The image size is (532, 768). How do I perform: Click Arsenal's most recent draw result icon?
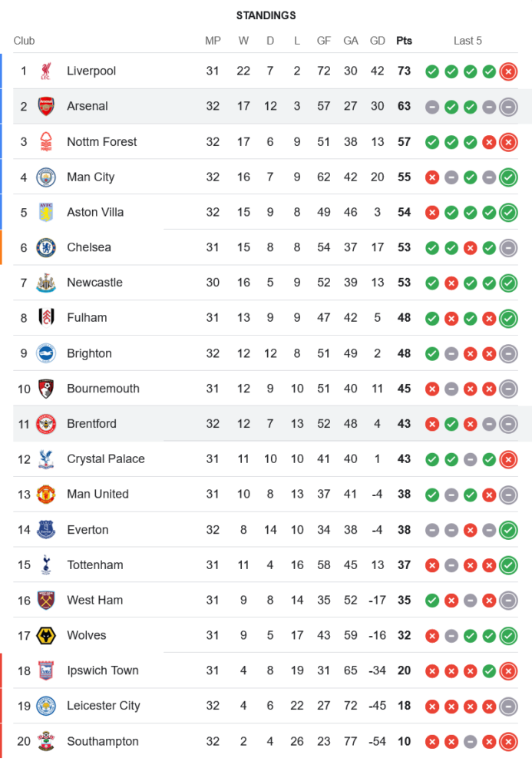[507, 107]
